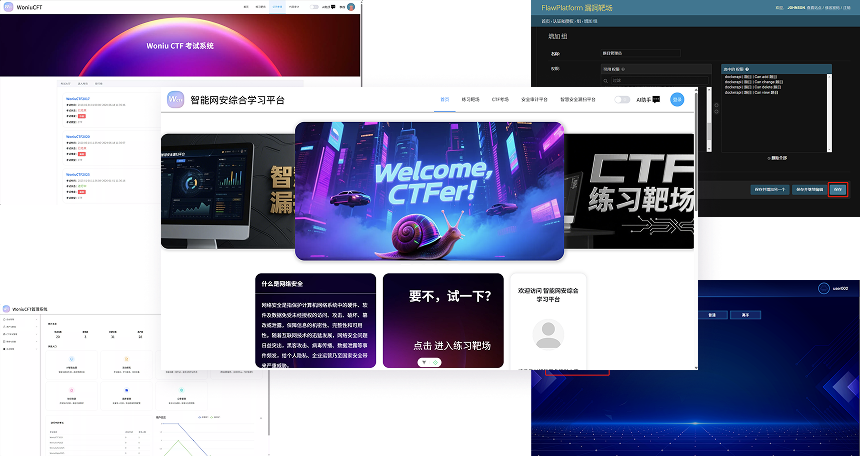Screen dimensions: 860x456
Task: Click the WoniuCFT管理系统 logo icon
Action: pyautogui.click(x=6, y=309)
